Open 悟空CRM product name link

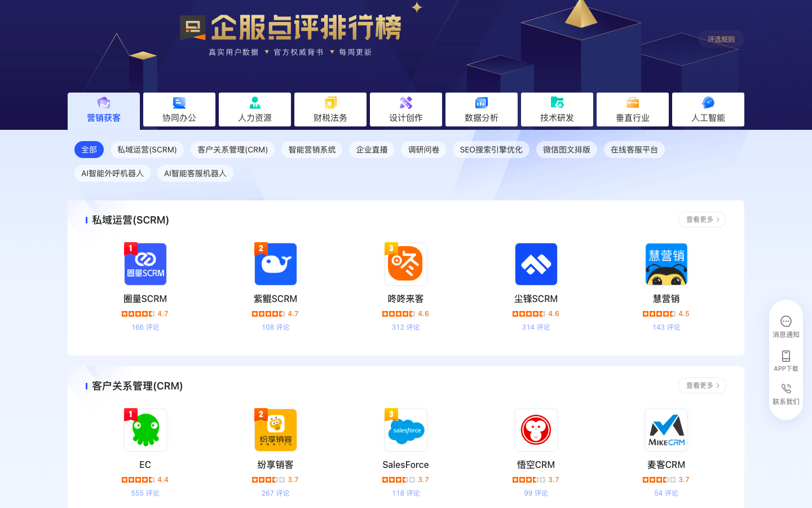tap(536, 465)
